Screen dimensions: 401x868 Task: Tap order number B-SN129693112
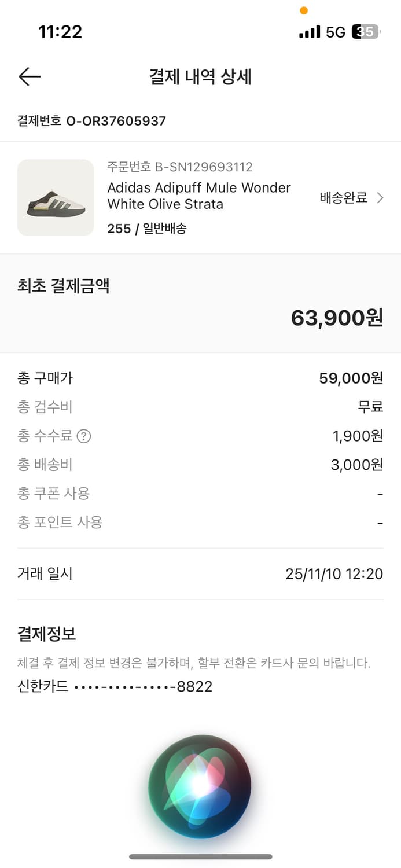tap(180, 167)
